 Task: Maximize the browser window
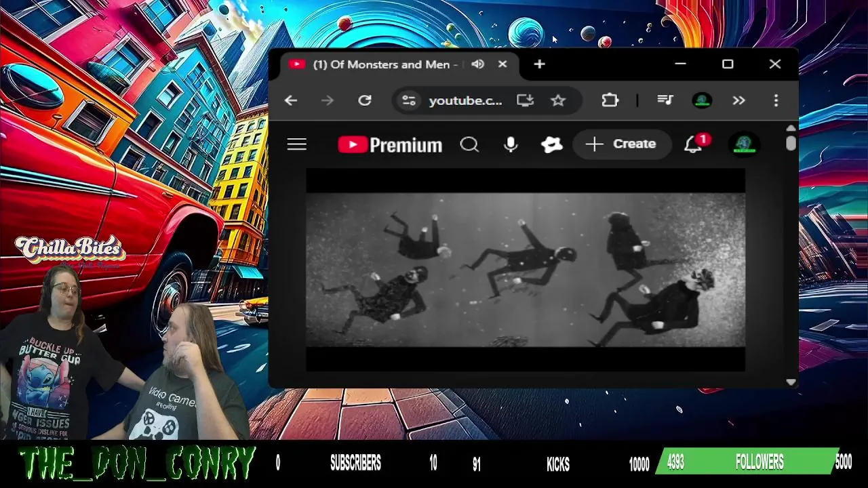point(728,64)
